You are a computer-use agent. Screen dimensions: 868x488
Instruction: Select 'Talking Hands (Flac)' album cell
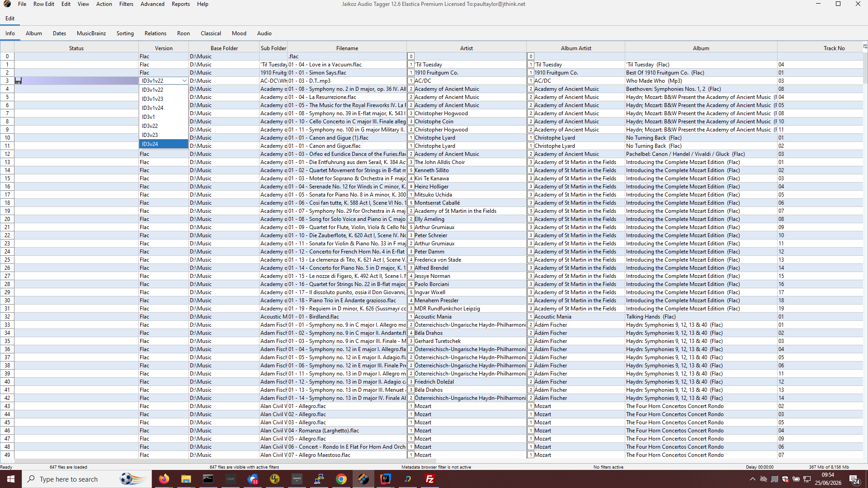(701, 317)
